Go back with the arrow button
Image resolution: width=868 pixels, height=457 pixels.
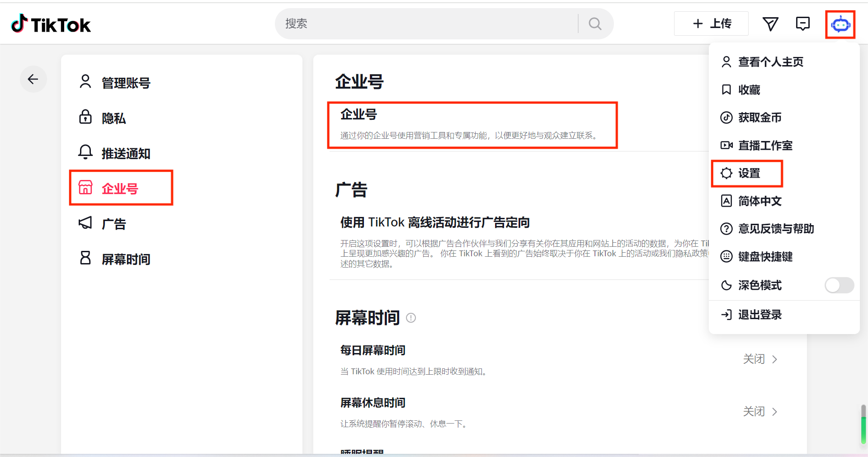pos(33,79)
